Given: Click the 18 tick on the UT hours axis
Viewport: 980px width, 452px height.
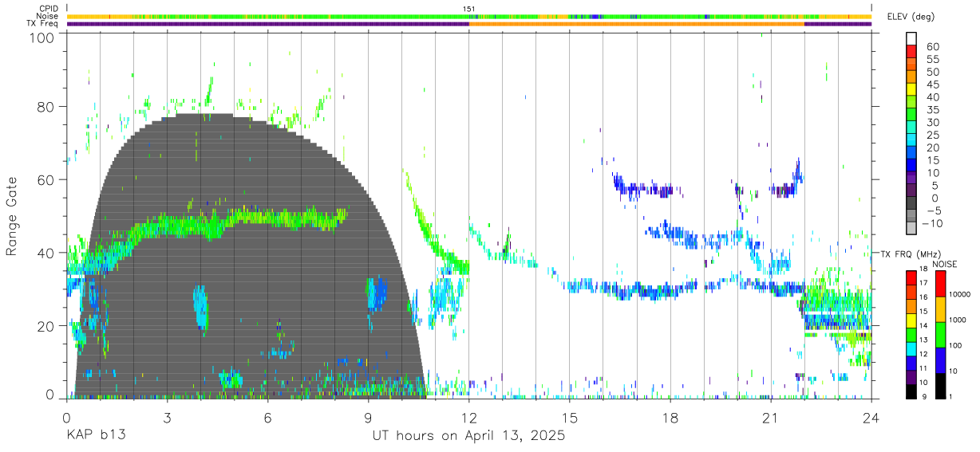Looking at the screenshot, I should (670, 418).
